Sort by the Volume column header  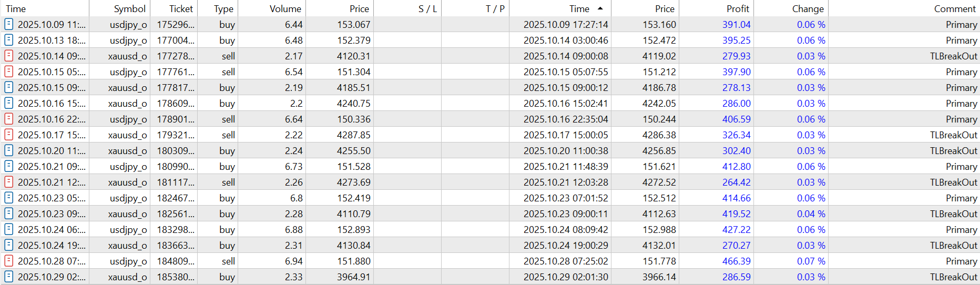click(285, 8)
